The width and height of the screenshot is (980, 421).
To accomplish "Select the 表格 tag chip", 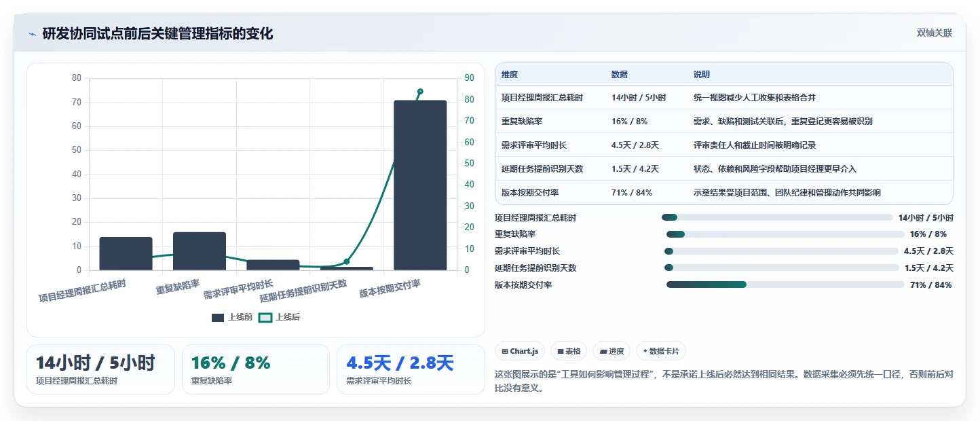I will [569, 351].
